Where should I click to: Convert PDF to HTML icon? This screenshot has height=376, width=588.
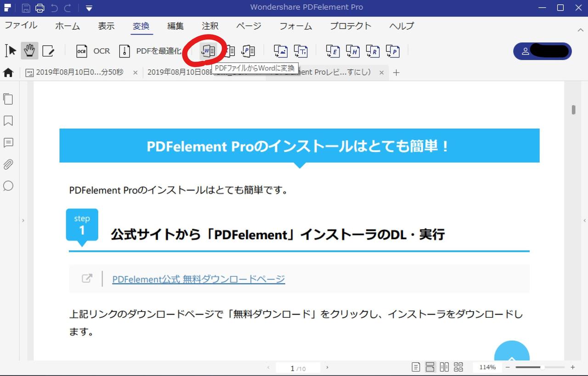[x=353, y=51]
